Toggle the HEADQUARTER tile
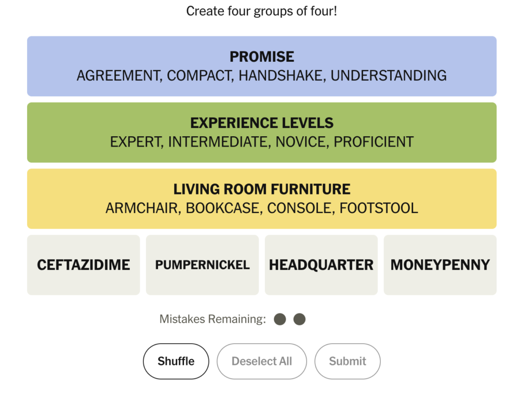 [321, 265]
